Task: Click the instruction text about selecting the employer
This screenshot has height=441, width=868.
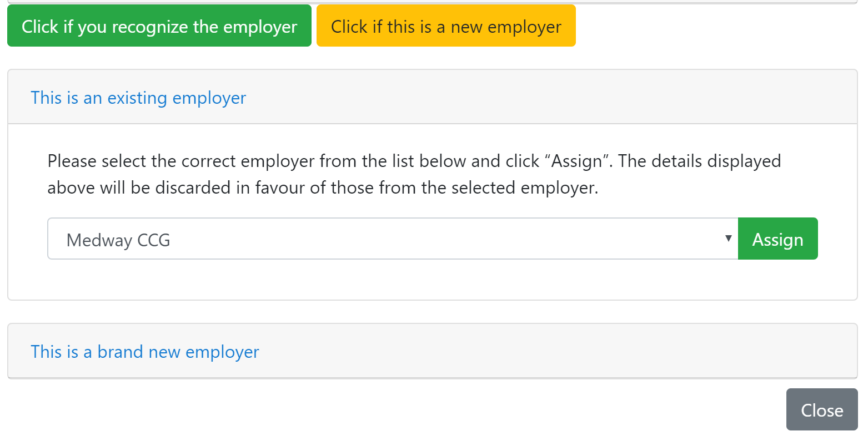Action: (x=414, y=174)
